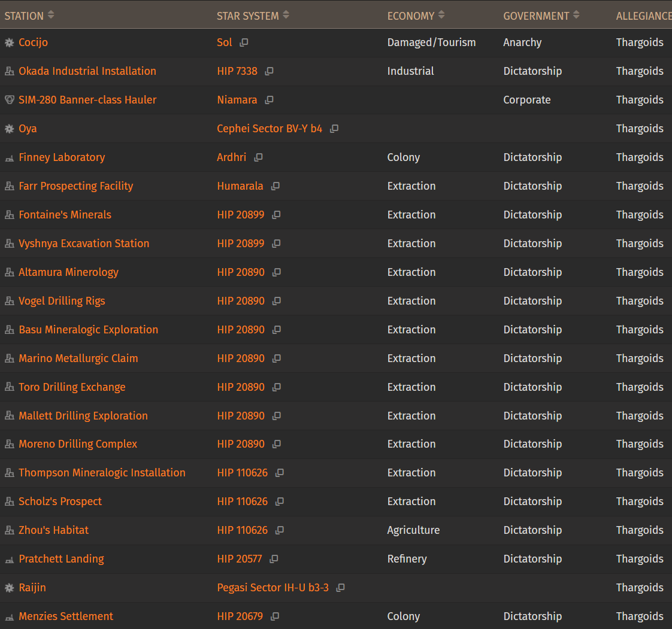Open Fontaine's Minerals station link
The image size is (672, 629).
65,214
